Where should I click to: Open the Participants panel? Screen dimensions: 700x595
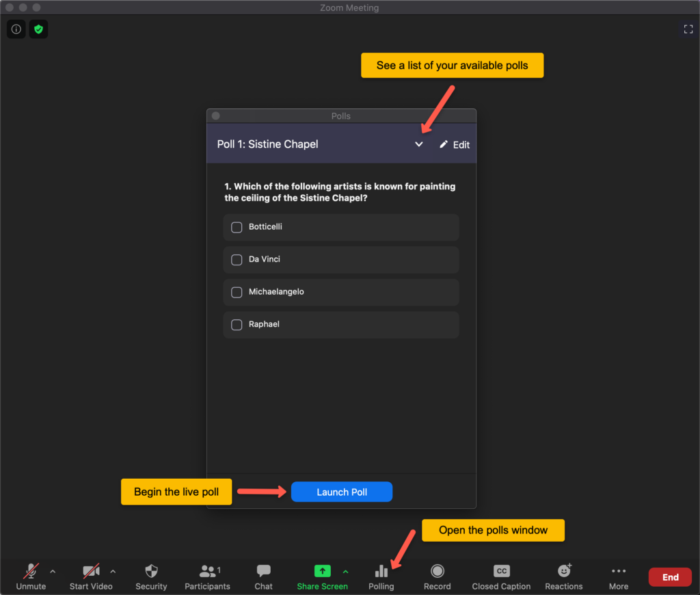(207, 577)
